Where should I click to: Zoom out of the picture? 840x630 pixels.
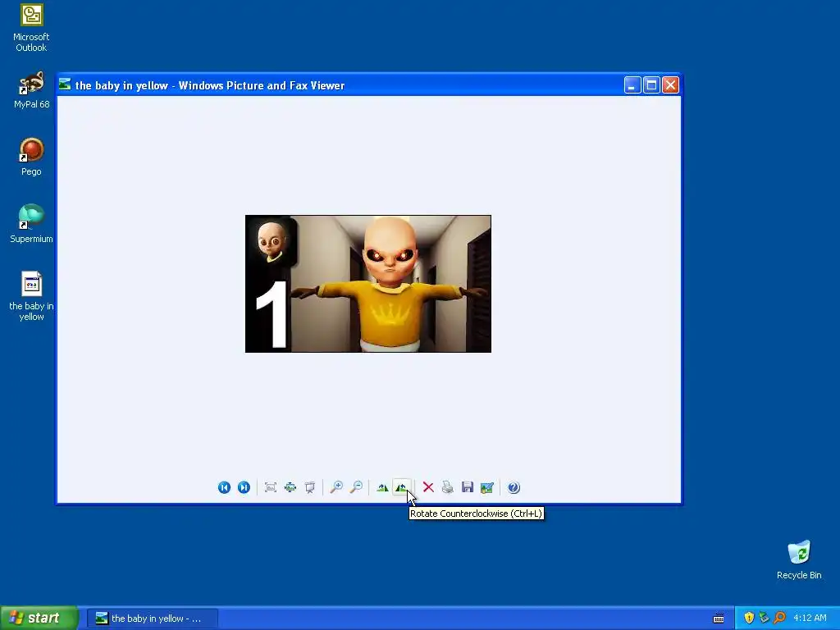[356, 487]
